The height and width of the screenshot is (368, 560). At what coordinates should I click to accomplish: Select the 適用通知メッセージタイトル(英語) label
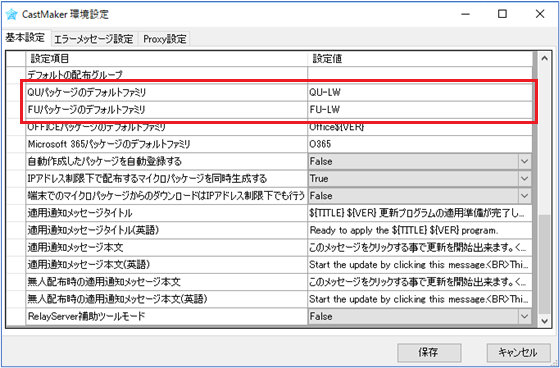[x=93, y=230]
